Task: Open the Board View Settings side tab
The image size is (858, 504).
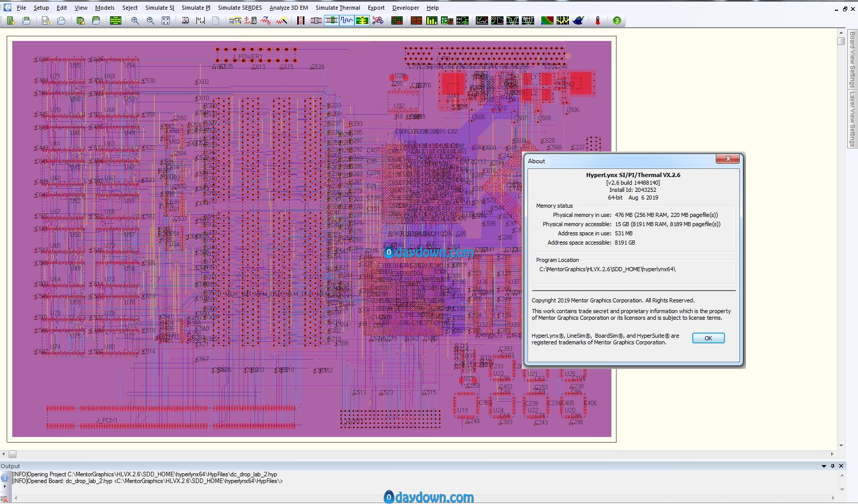Action: (852, 60)
